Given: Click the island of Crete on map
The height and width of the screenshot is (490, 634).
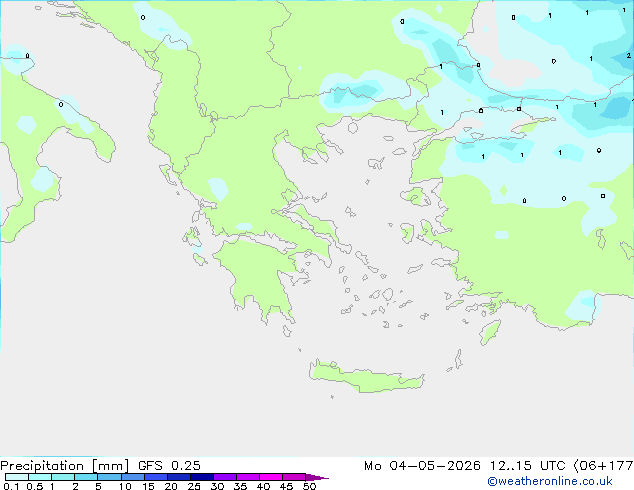Looking at the screenshot, I should (x=366, y=377).
